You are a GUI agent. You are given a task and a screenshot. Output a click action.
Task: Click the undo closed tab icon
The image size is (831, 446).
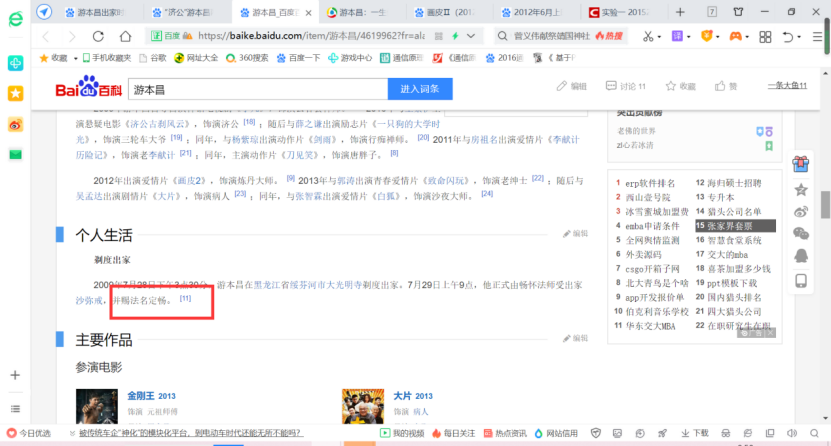pos(788,37)
